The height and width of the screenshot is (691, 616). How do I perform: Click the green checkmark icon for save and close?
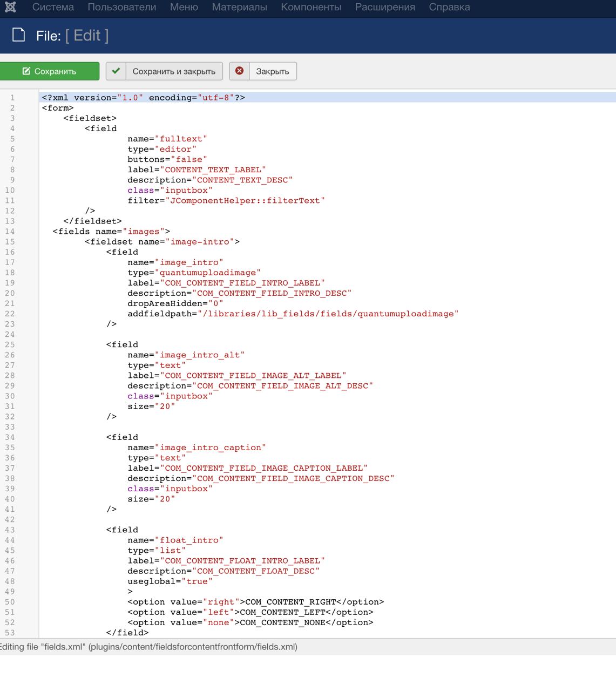click(x=116, y=71)
